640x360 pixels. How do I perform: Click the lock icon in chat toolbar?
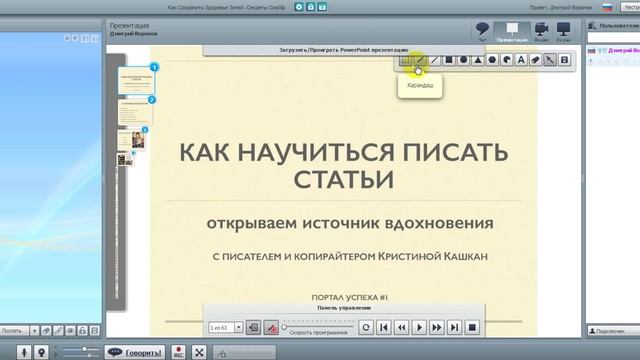[x=82, y=331]
